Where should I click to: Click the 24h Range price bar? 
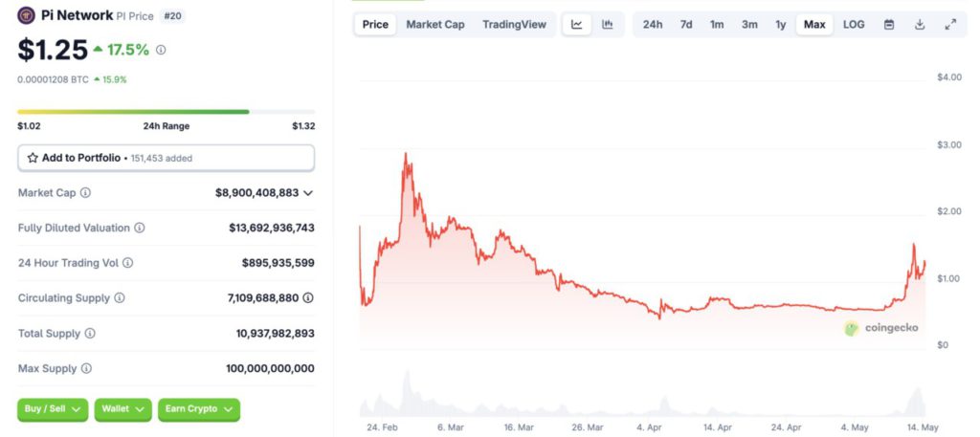pos(166,112)
